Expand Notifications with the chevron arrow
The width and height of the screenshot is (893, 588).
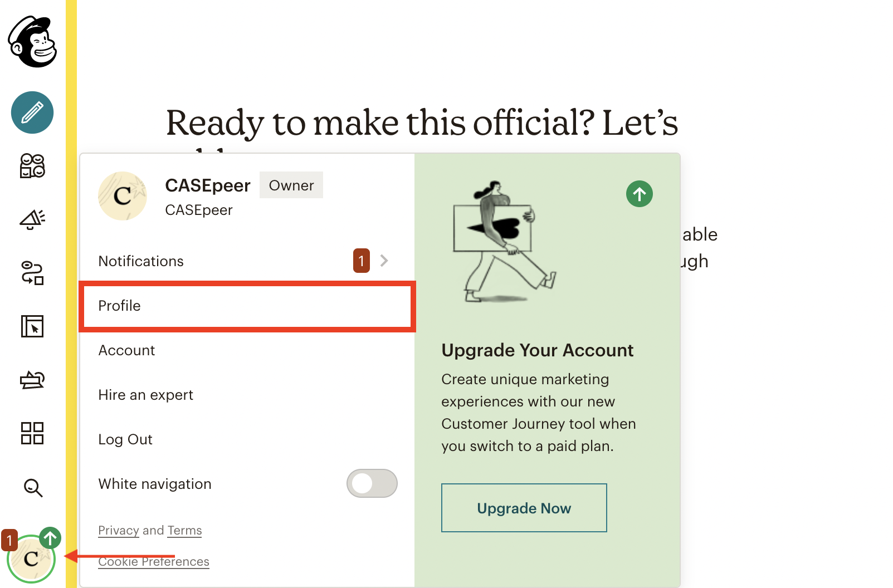[x=384, y=261]
